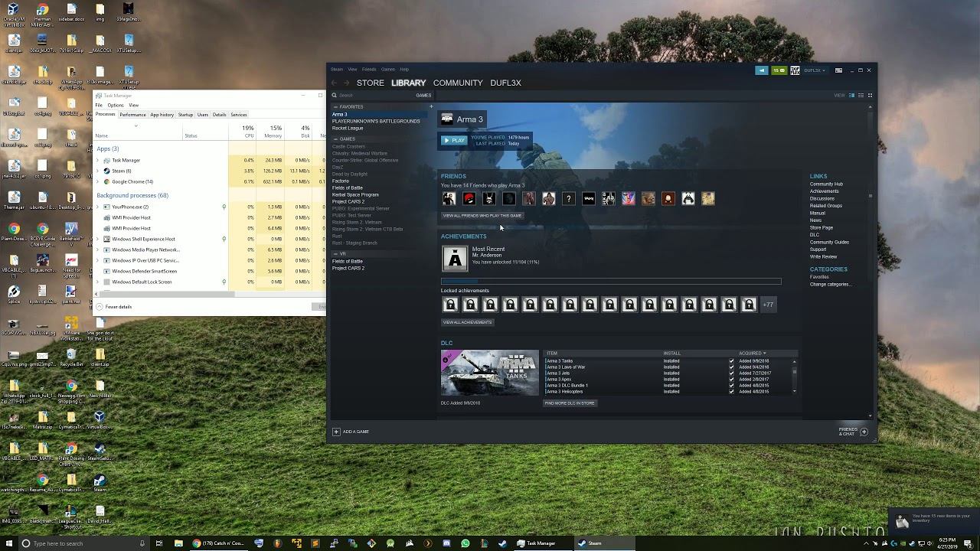Screen dimensions: 980x551
Task: Collapse Task Manager with Fewer details
Action: pos(115,307)
